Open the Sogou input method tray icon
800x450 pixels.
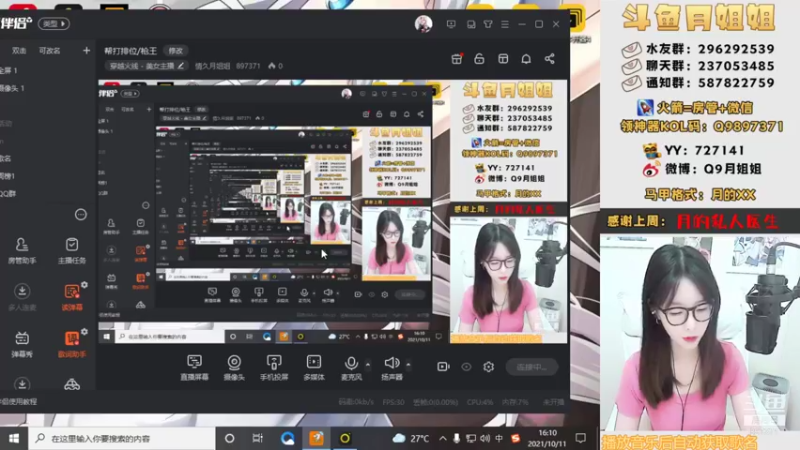[x=515, y=438]
